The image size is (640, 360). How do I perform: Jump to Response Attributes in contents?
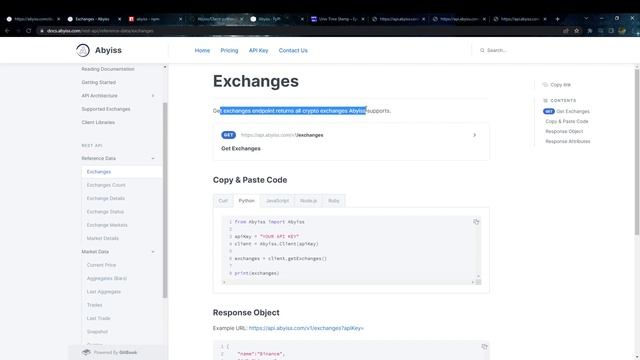(x=567, y=142)
